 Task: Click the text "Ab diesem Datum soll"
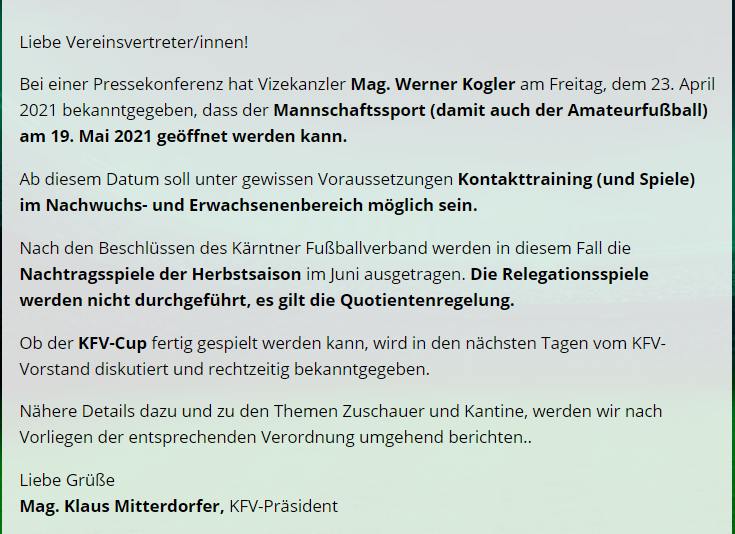click(98, 180)
